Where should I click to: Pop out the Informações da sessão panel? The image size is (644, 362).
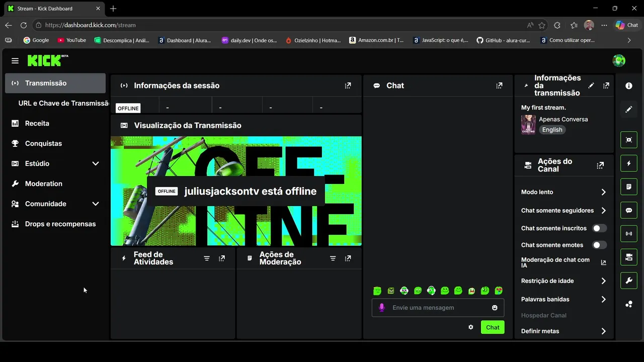pyautogui.click(x=348, y=85)
